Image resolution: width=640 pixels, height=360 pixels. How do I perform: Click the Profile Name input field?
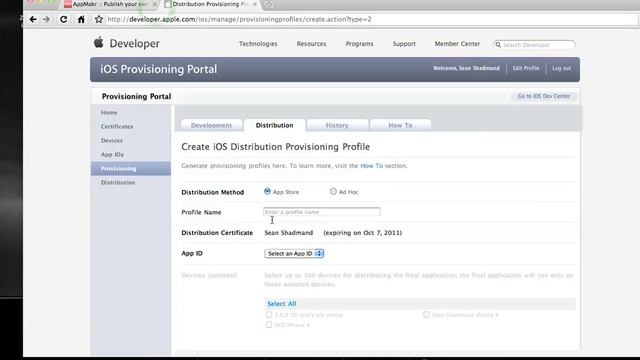pos(322,212)
